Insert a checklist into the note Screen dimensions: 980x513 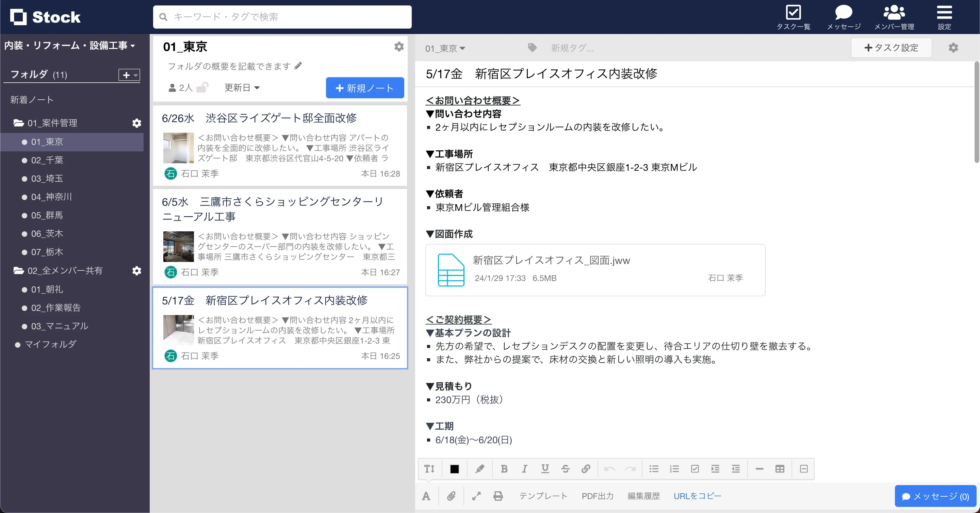click(x=695, y=469)
